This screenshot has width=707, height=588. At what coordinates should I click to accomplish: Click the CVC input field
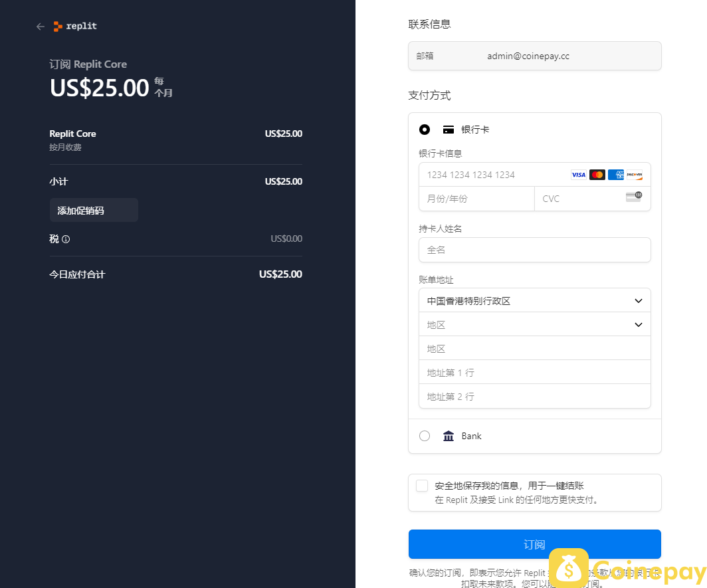click(593, 199)
